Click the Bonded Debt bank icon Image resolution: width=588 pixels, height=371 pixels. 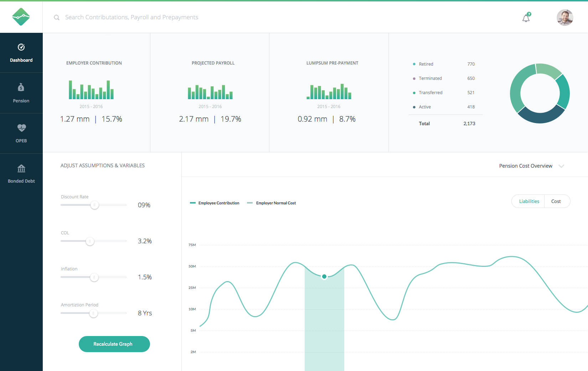click(x=21, y=168)
